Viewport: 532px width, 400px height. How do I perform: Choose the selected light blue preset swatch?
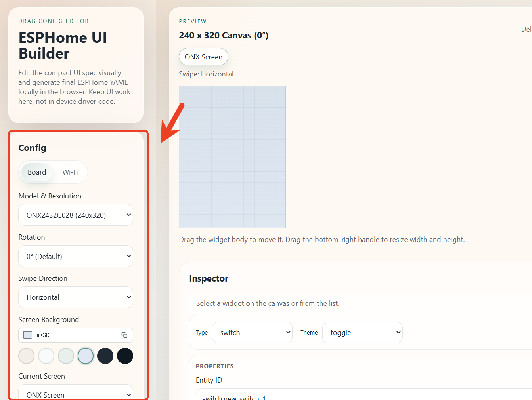pyautogui.click(x=86, y=356)
